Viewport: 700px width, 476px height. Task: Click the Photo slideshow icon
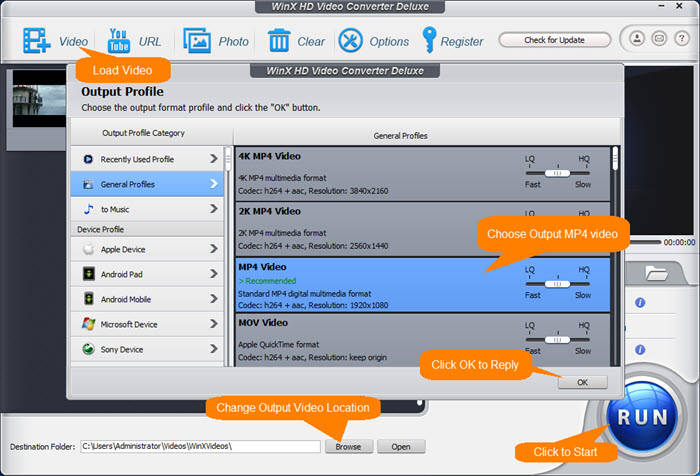[x=197, y=41]
